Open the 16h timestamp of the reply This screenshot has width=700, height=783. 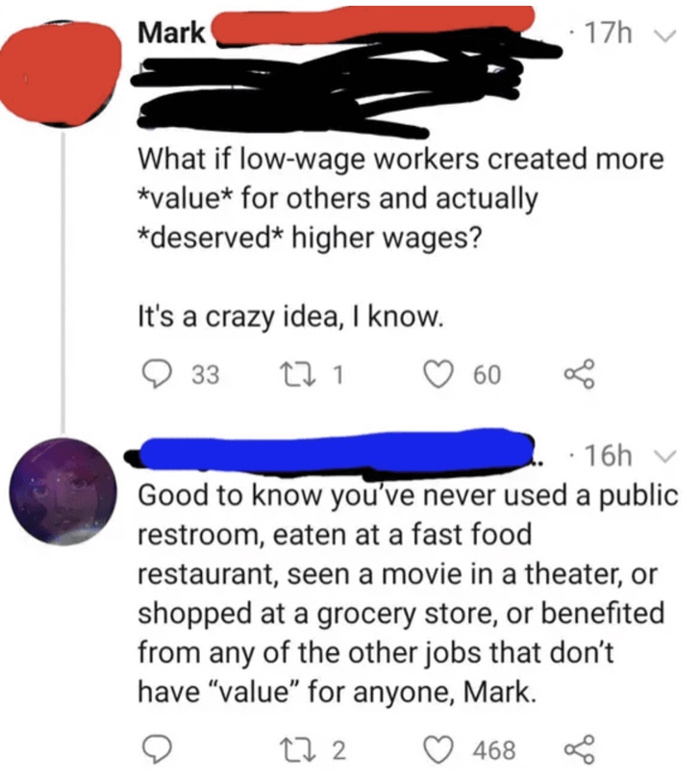tap(608, 455)
